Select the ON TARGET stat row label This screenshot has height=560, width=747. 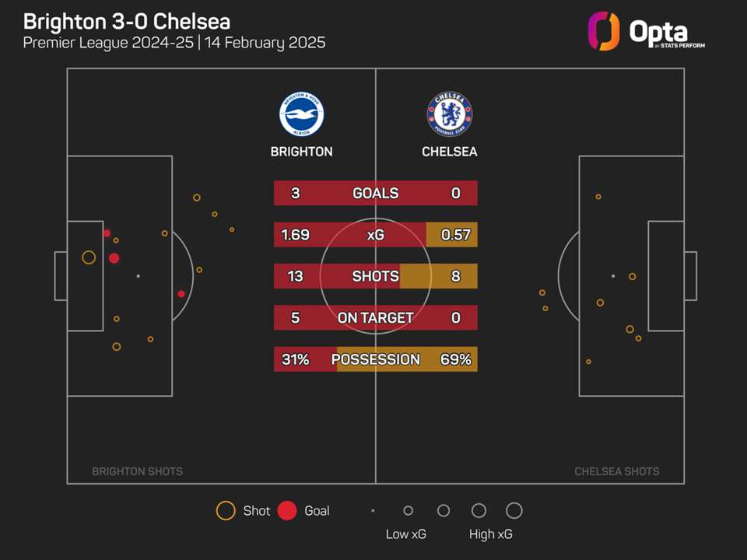[375, 317]
